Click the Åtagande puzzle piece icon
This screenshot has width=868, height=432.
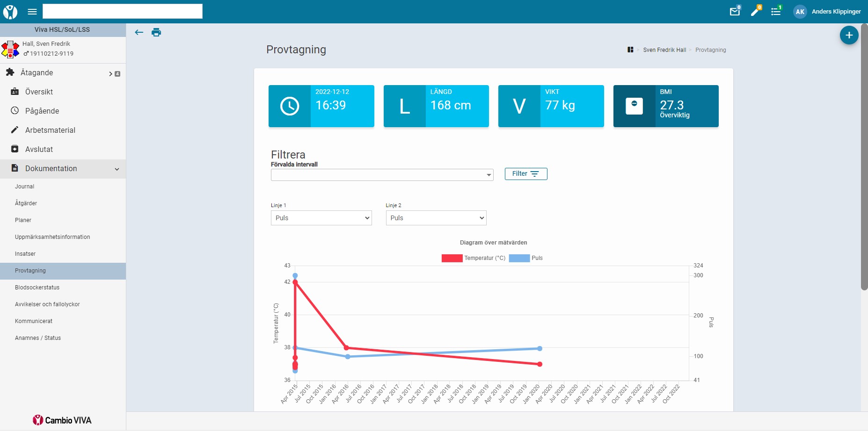(x=10, y=72)
